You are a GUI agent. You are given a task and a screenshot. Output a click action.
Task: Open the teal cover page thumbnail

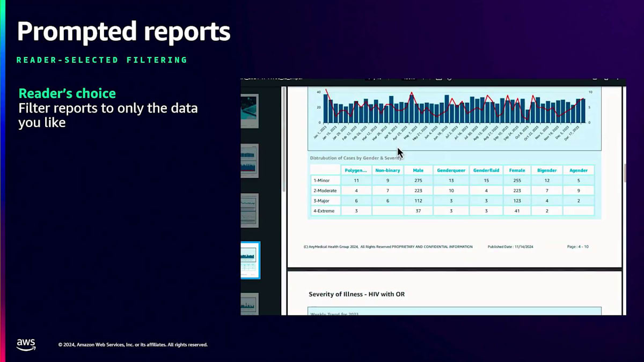pyautogui.click(x=250, y=111)
